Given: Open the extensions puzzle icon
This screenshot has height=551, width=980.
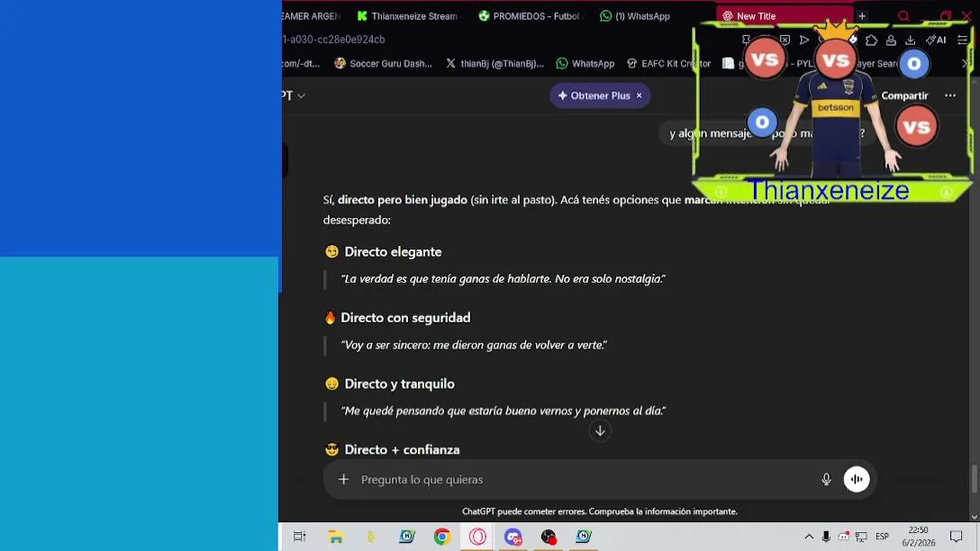Looking at the screenshot, I should click(871, 40).
